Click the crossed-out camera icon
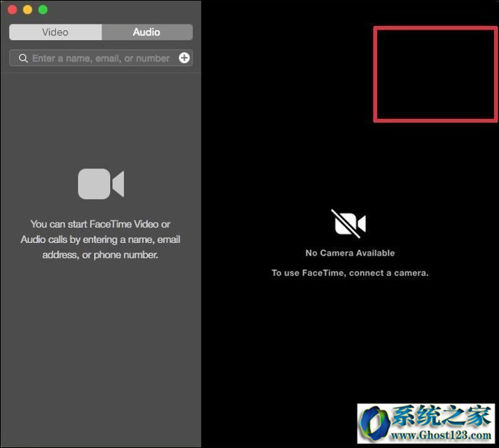This screenshot has height=448, width=499. click(x=349, y=223)
